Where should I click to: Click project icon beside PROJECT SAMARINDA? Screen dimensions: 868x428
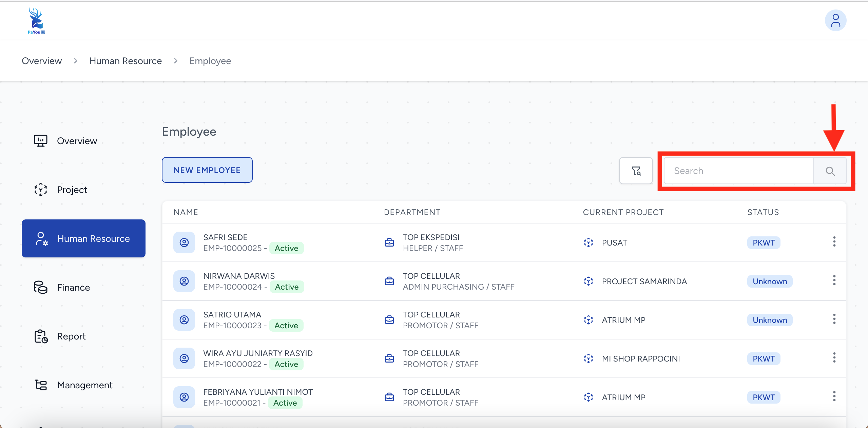point(589,281)
